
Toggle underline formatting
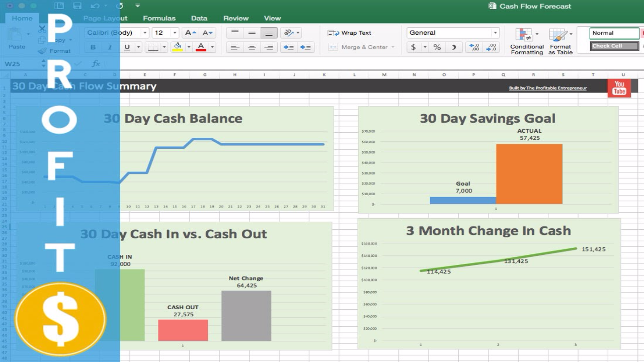coord(127,47)
